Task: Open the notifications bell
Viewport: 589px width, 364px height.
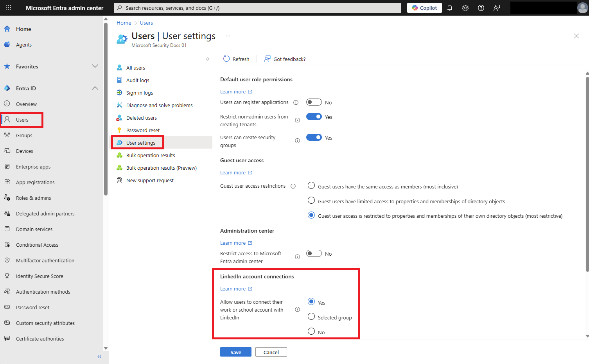Action: click(449, 7)
